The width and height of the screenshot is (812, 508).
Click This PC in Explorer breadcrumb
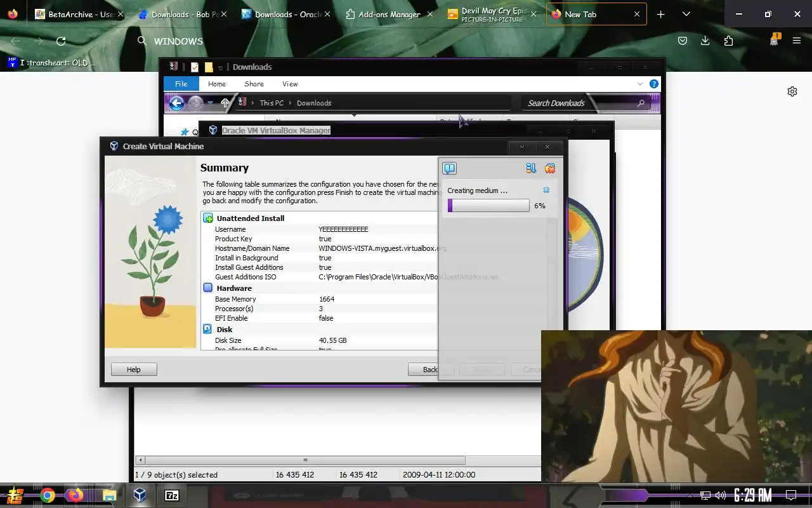[x=272, y=103]
